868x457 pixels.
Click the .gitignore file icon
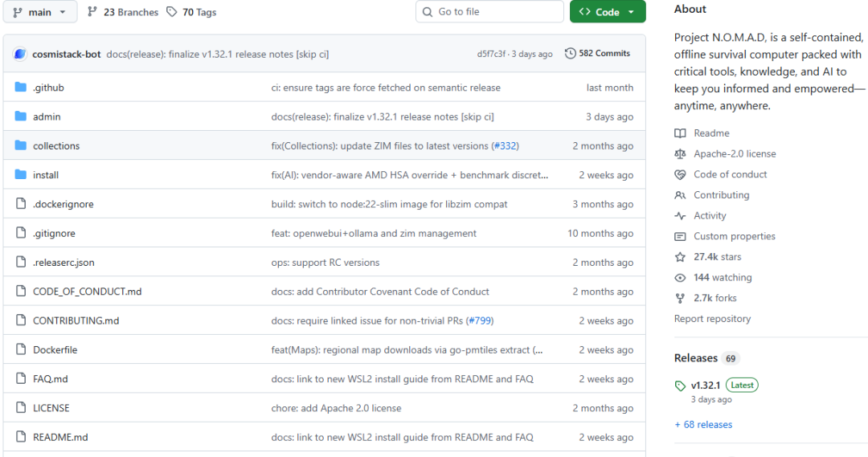tap(21, 233)
